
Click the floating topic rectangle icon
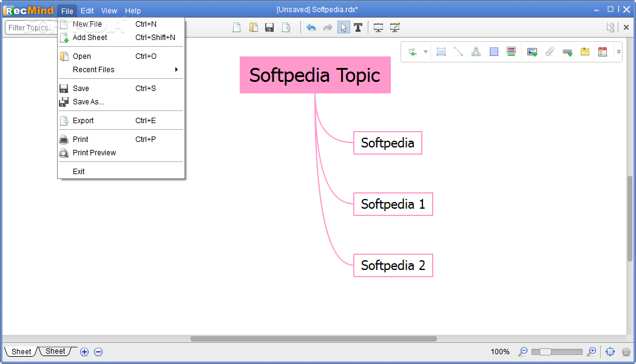[x=441, y=52]
